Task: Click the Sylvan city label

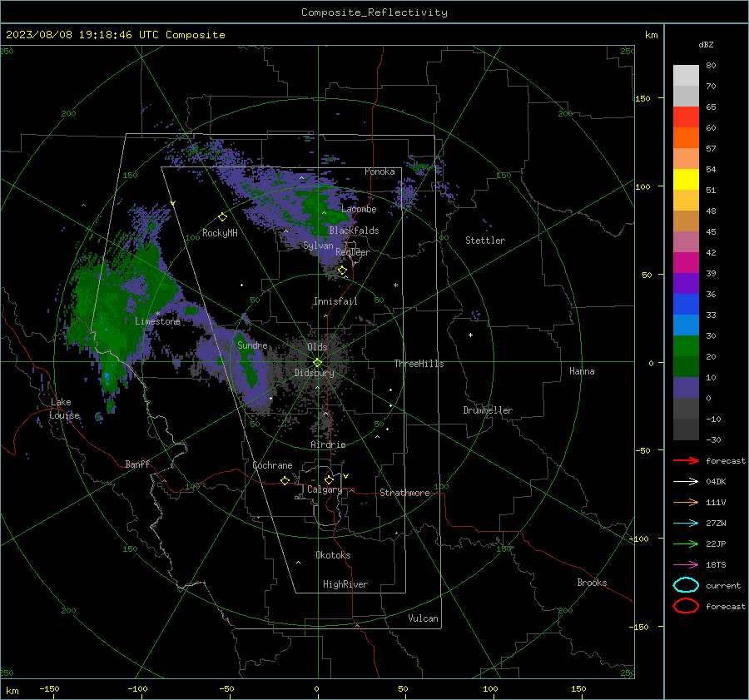Action: point(318,246)
